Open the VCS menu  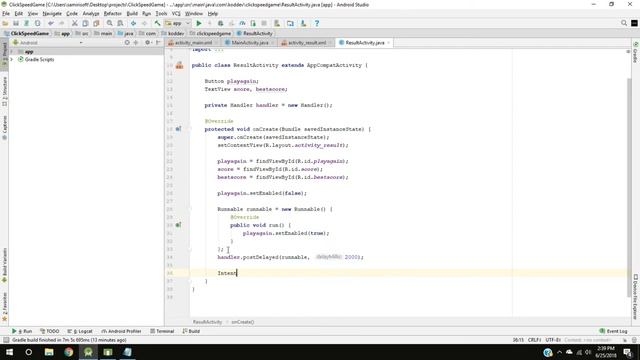click(x=176, y=13)
